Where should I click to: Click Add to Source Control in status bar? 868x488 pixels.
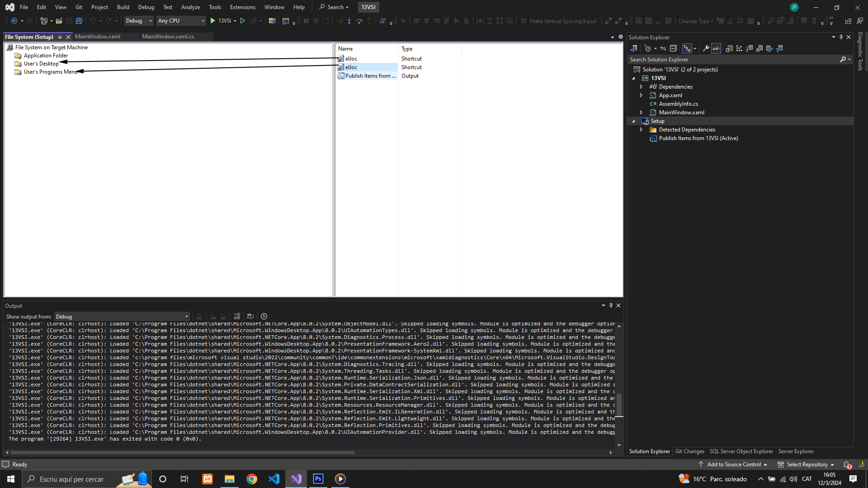tap(734, 465)
